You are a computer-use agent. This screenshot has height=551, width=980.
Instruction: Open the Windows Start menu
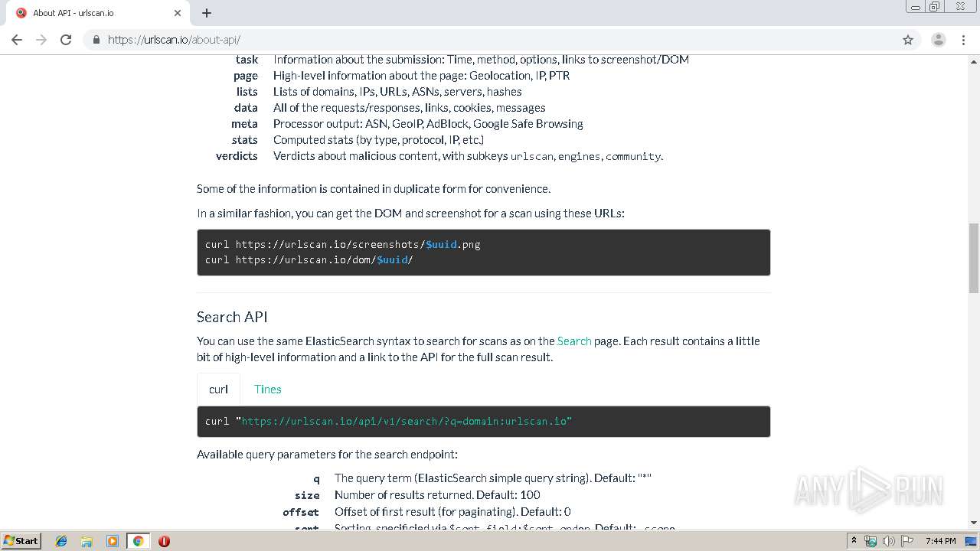(21, 541)
